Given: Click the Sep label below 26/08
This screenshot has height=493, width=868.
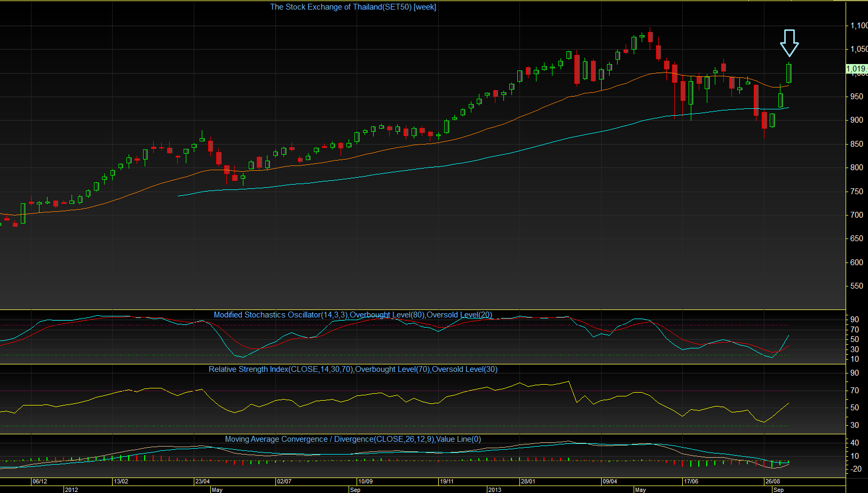Looking at the screenshot, I should (779, 490).
